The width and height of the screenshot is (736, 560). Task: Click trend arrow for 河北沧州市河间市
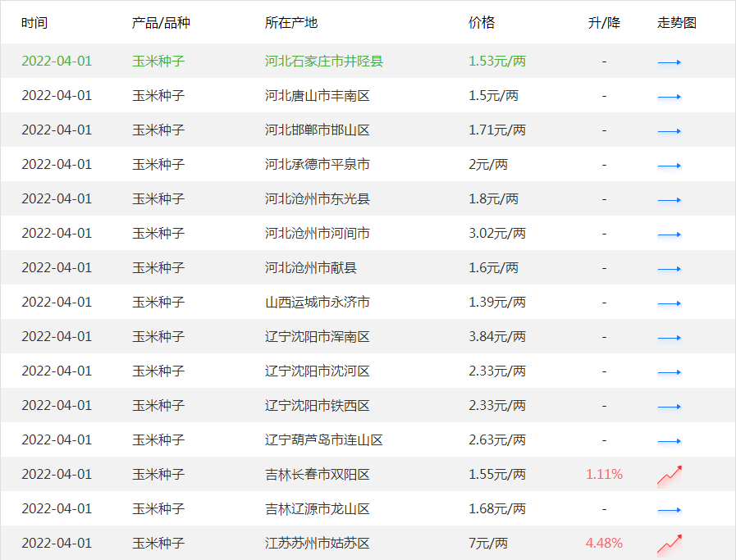tap(670, 233)
